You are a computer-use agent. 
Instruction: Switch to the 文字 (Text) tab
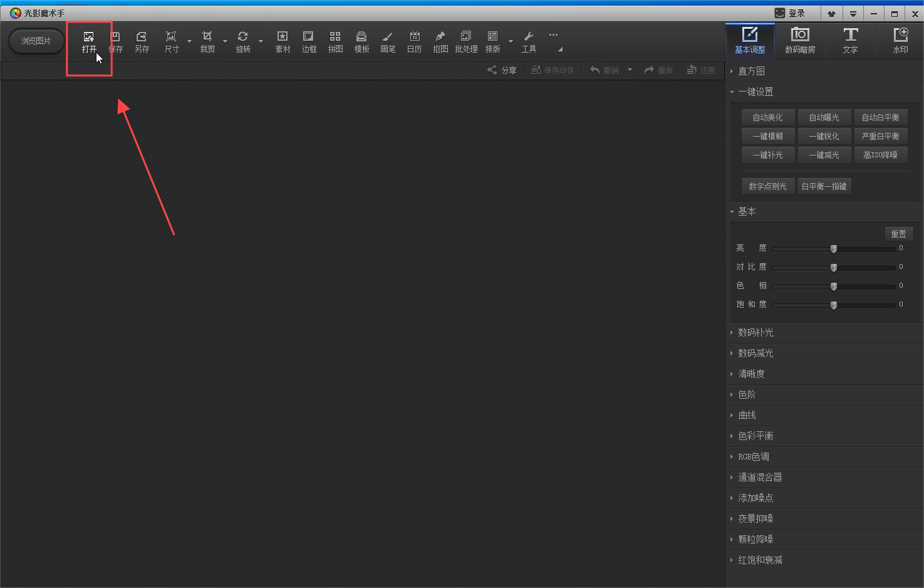(850, 41)
